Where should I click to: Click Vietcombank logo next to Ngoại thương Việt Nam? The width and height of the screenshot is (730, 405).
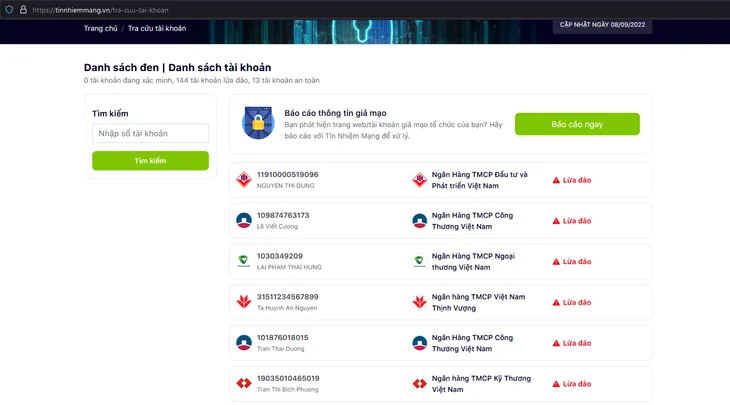tap(419, 261)
